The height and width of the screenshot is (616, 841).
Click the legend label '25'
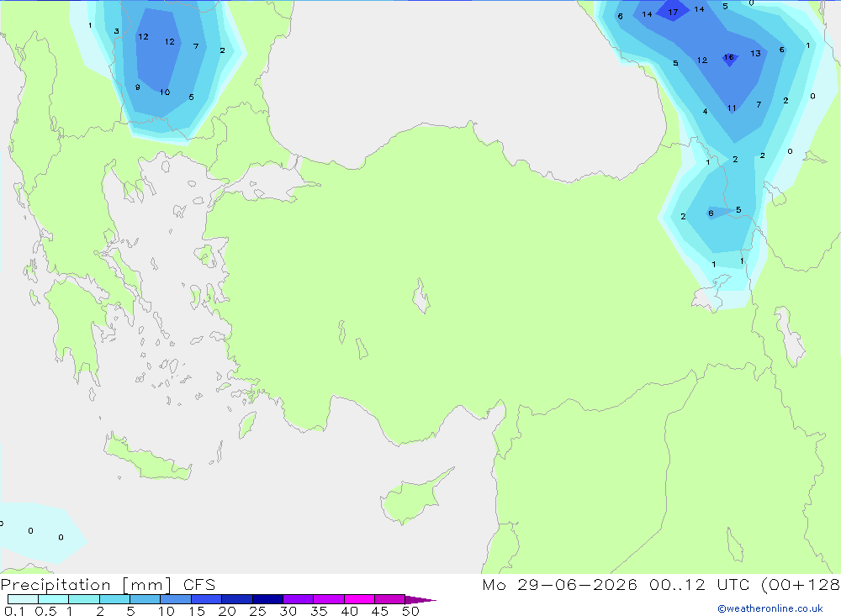point(257,611)
